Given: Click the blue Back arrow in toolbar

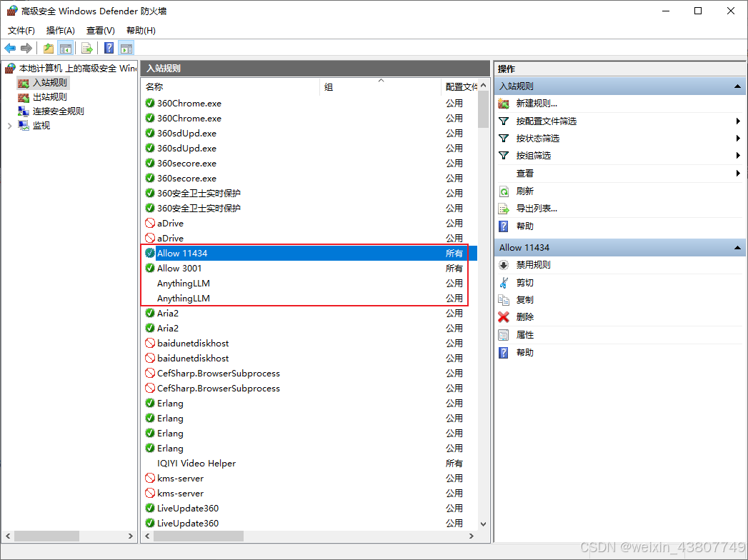Looking at the screenshot, I should [x=10, y=48].
